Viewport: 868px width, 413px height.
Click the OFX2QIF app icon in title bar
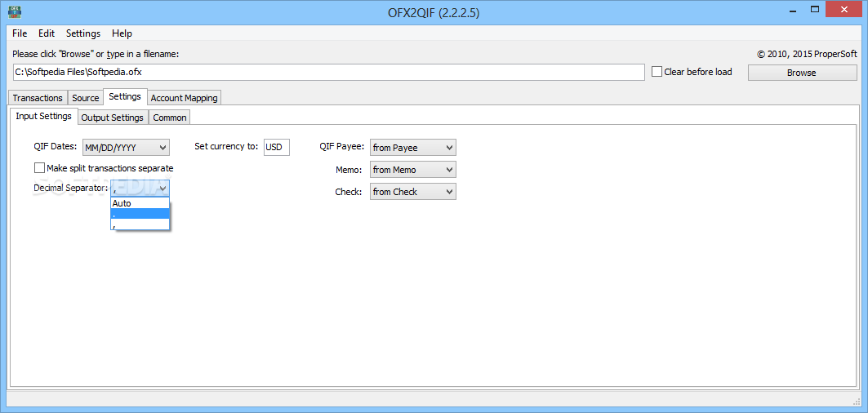click(15, 11)
